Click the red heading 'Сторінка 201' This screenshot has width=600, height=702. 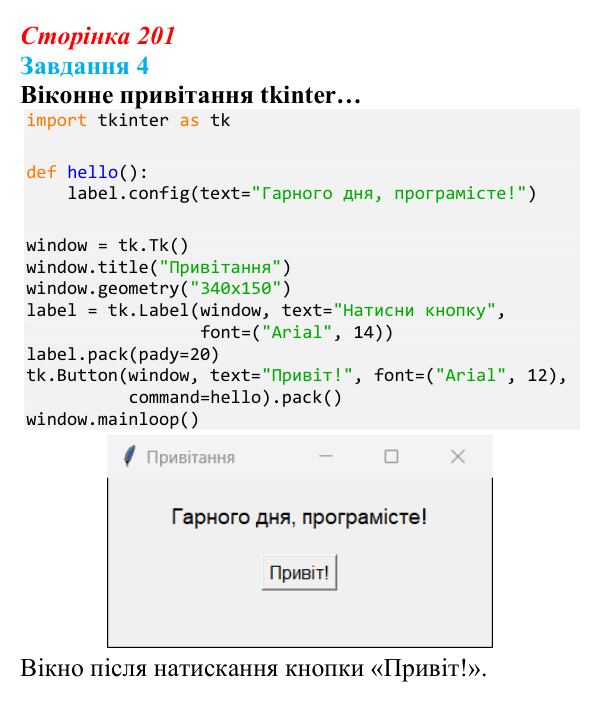point(98,36)
